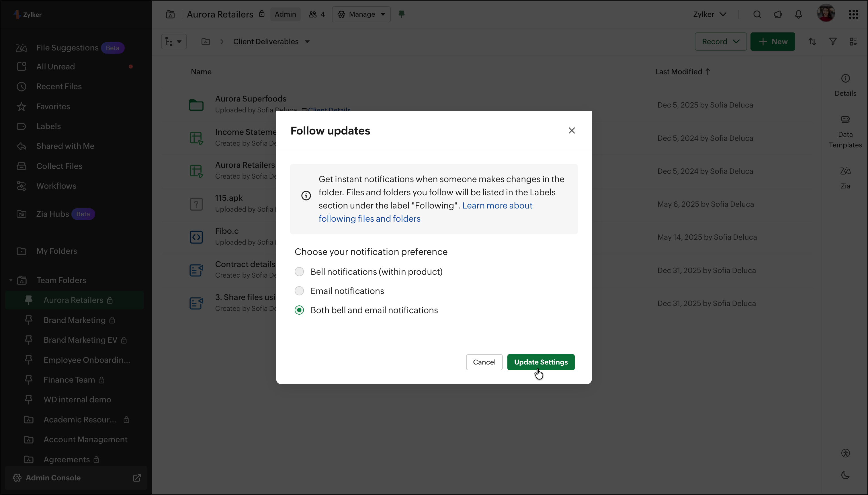Open Learn more about following link
This screenshot has height=495, width=868.
point(497,205)
